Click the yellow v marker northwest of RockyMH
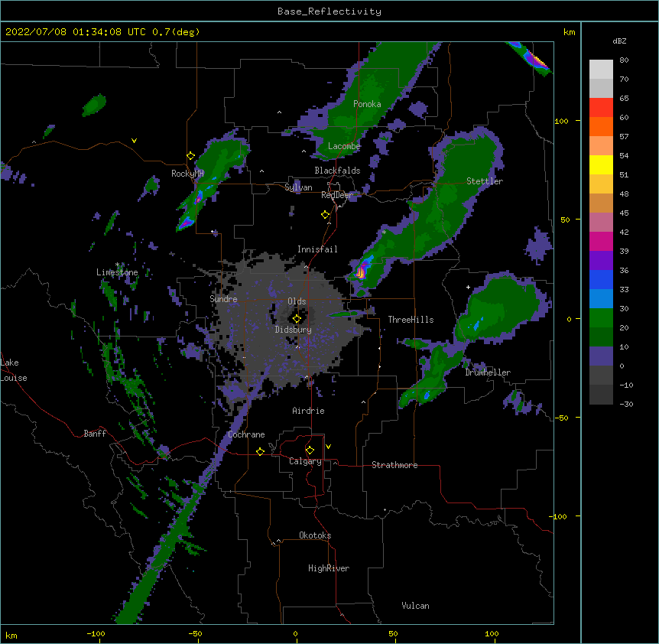659x644 pixels. click(x=134, y=141)
